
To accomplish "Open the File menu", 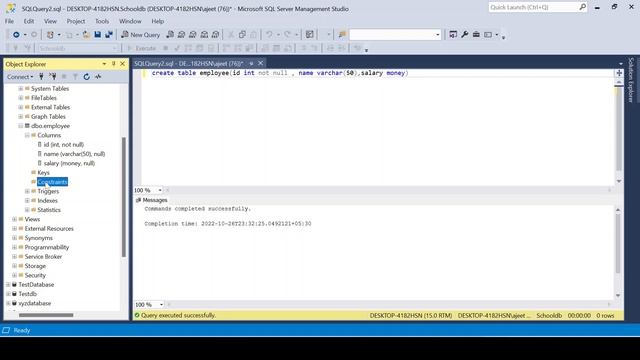I will [9, 21].
